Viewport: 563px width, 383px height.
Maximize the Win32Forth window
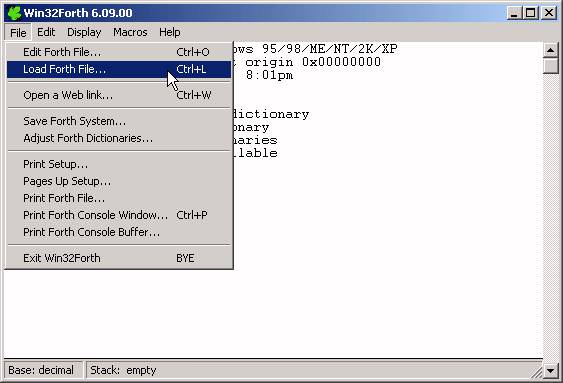(531, 13)
